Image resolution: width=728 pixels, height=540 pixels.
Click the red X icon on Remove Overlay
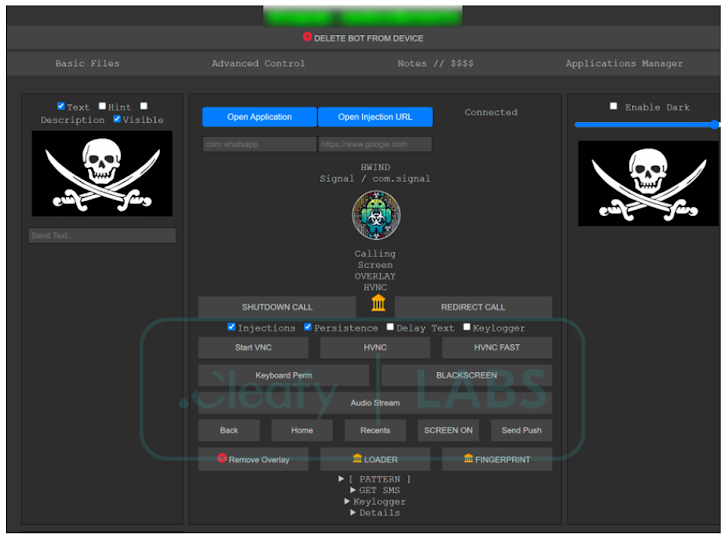tap(222, 458)
